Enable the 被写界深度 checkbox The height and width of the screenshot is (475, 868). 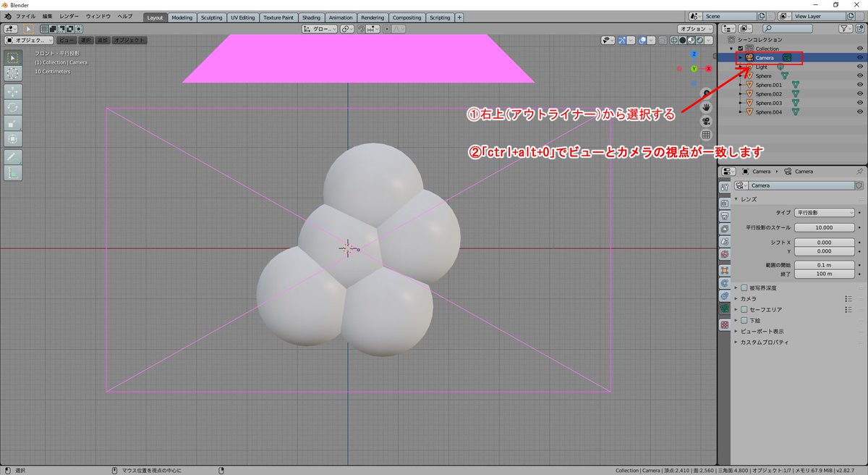click(744, 287)
